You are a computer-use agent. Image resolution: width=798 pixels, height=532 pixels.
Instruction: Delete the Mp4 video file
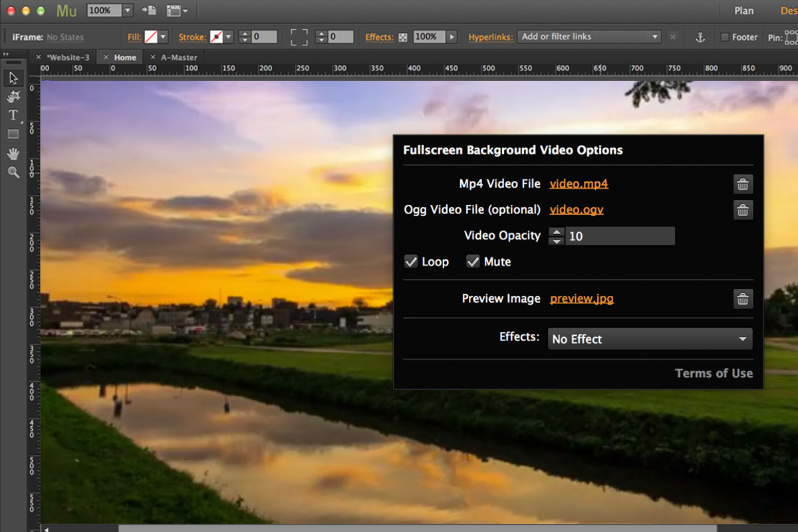[x=743, y=184]
